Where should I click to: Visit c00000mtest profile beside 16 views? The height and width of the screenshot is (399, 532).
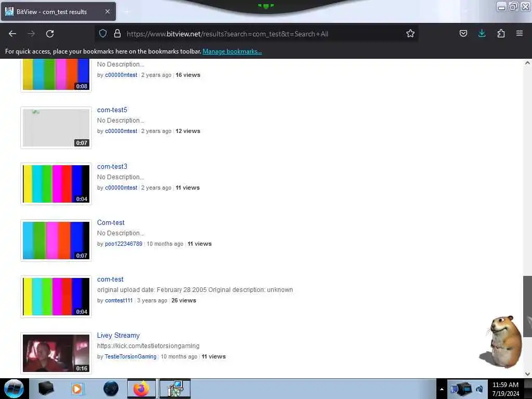tap(121, 75)
